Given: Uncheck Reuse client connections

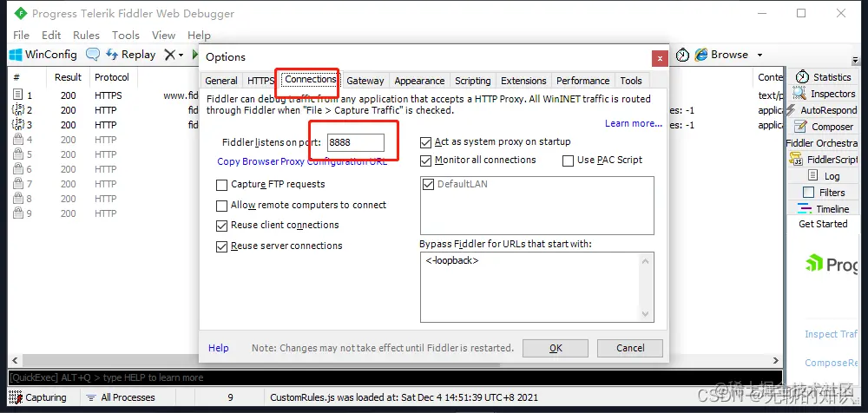Looking at the screenshot, I should tap(221, 226).
